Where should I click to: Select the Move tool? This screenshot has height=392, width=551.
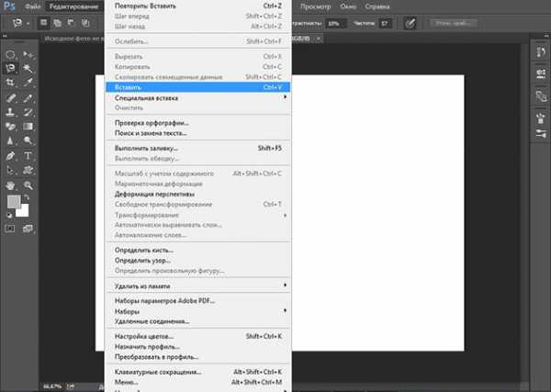(28, 54)
